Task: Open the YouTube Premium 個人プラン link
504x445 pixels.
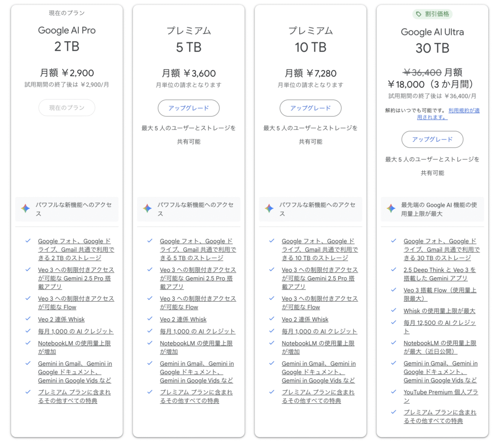Action: (441, 396)
